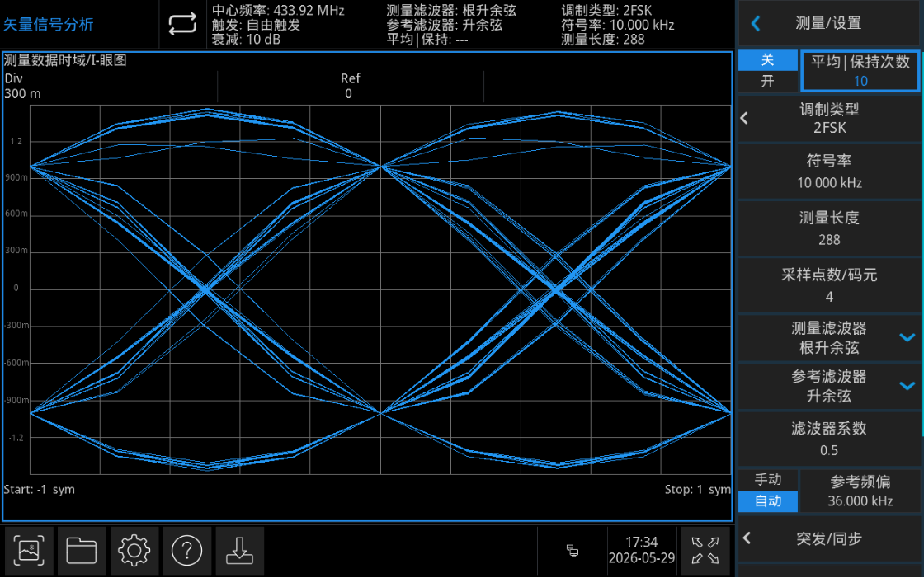
Task: Click the 平均|保持: --- header text
Action: coord(427,40)
